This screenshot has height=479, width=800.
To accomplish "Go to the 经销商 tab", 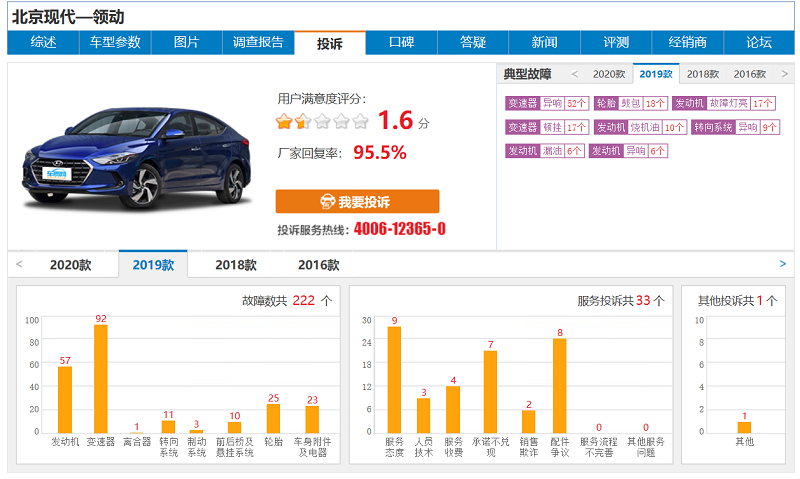I will pyautogui.click(x=688, y=42).
